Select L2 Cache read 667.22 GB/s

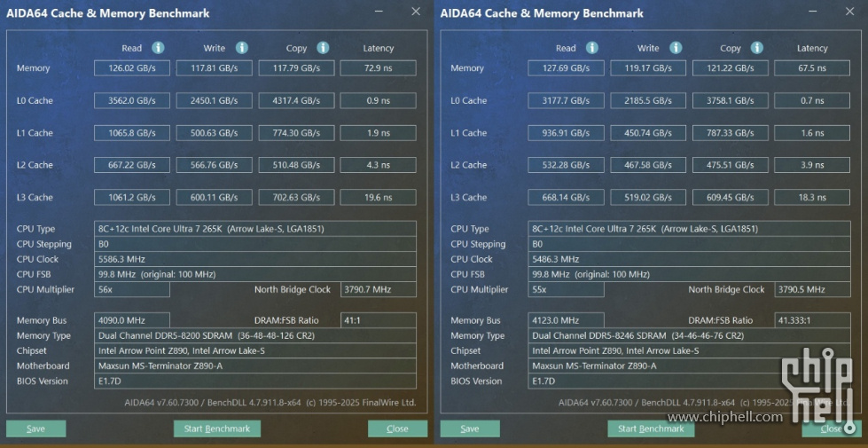(x=132, y=165)
